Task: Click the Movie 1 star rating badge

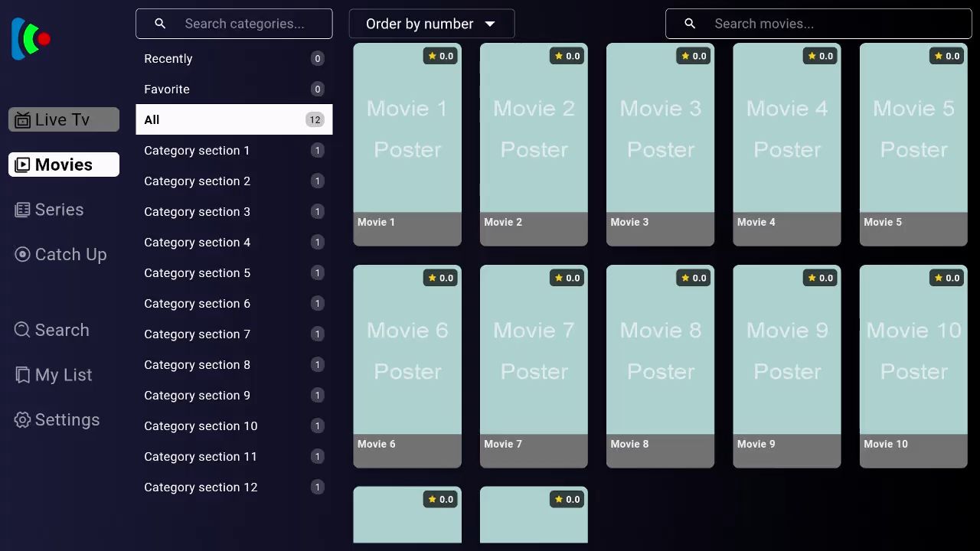Action: pyautogui.click(x=440, y=56)
